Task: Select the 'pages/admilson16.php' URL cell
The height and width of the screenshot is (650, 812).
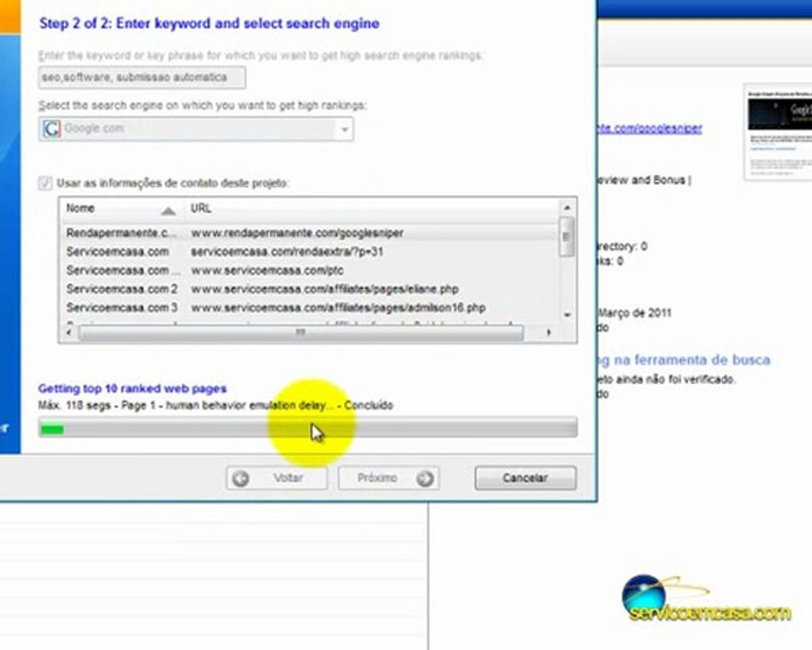Action: pos(338,308)
